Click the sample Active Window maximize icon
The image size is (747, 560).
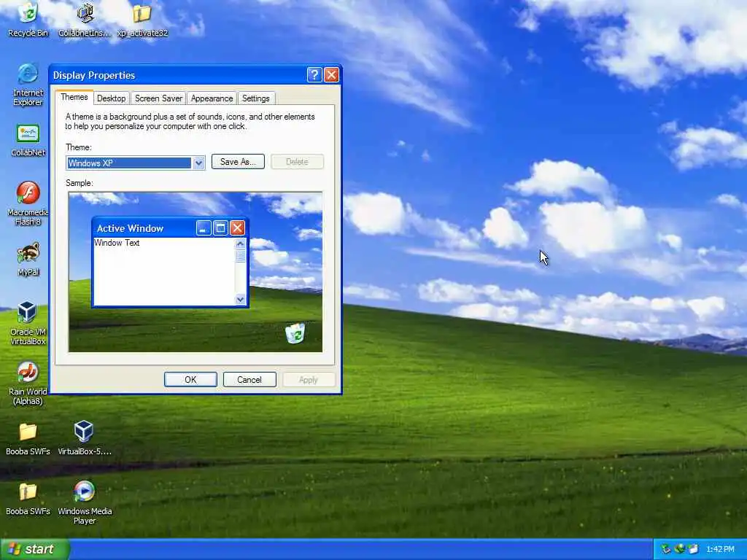[x=220, y=228]
